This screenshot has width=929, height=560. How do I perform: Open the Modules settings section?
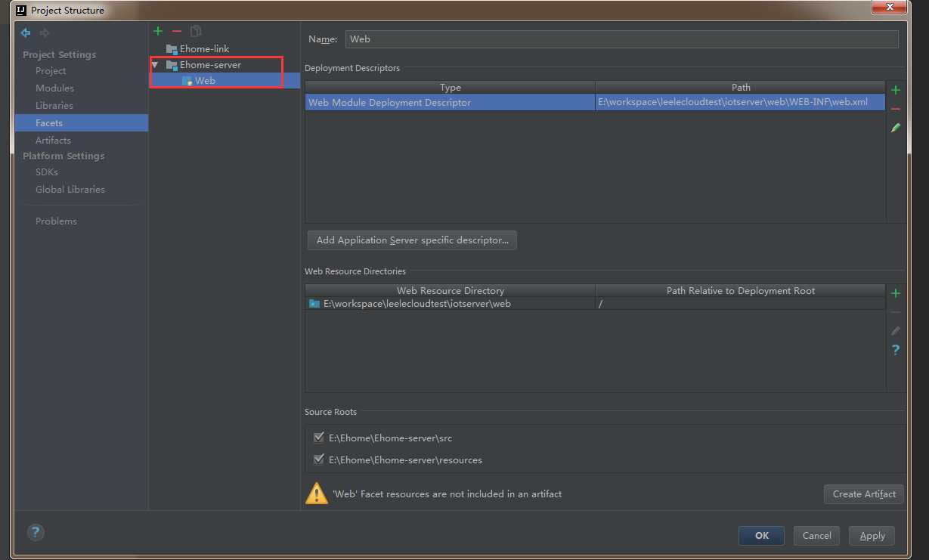(x=54, y=88)
